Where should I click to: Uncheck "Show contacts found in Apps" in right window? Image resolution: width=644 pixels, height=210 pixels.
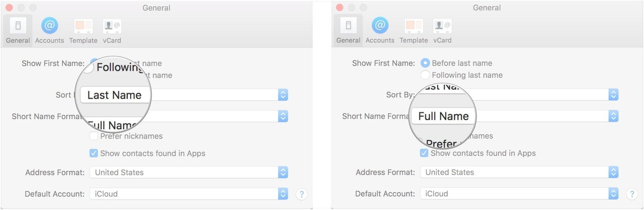coord(424,153)
